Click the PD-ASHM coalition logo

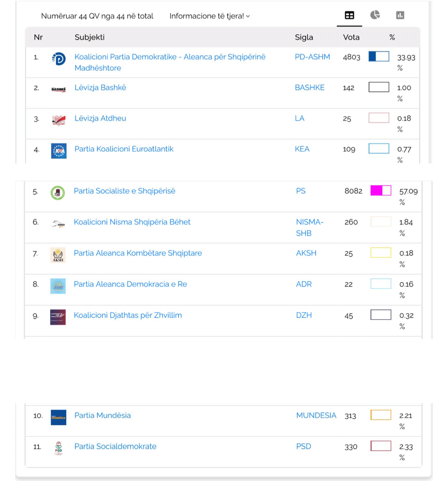[59, 58]
